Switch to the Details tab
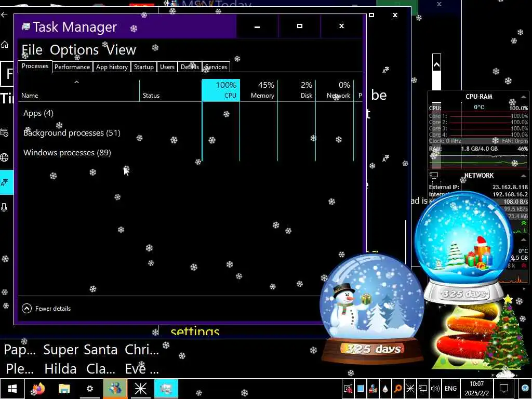Screen dimensions: 532x399 coord(190,67)
